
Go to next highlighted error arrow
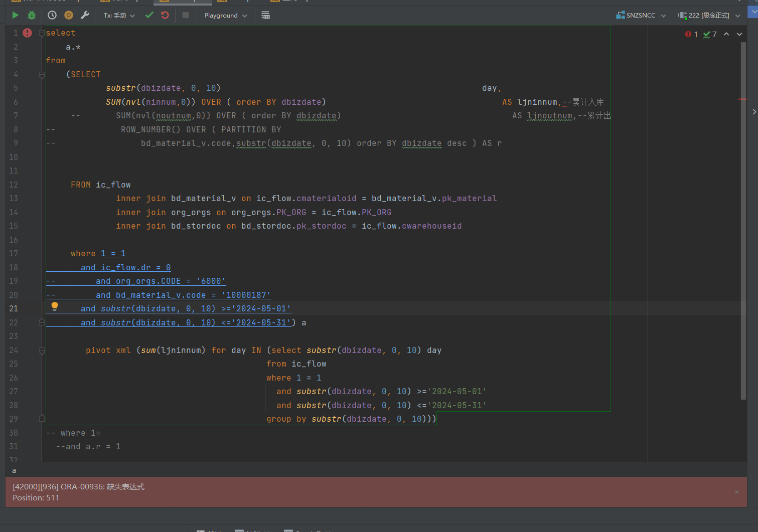(x=739, y=34)
